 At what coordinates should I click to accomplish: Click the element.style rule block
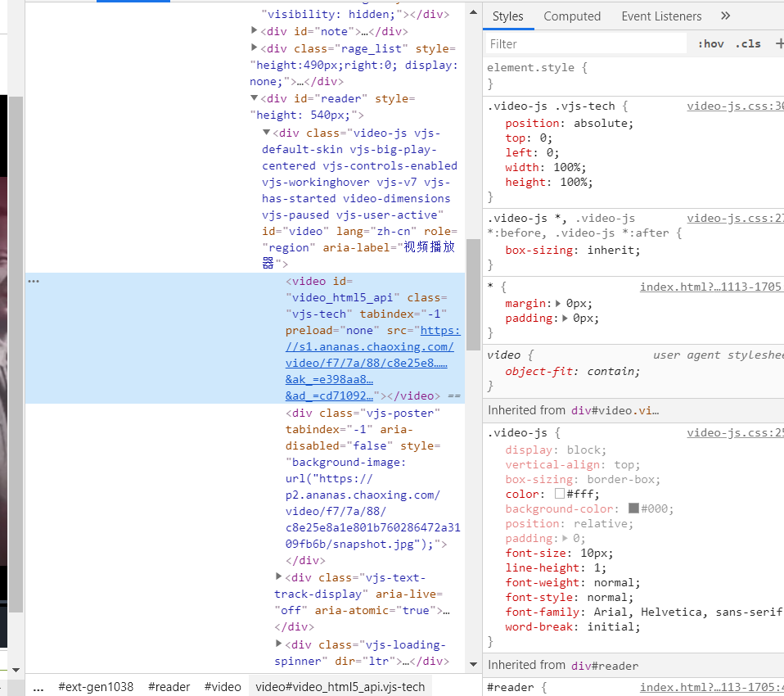point(633,75)
